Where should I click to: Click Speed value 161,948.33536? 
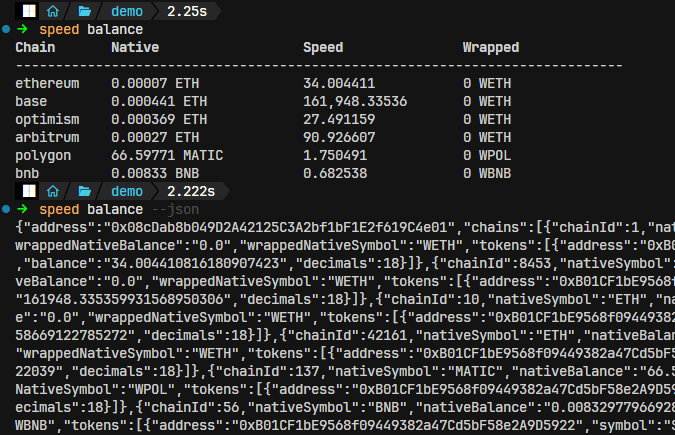[x=355, y=101]
